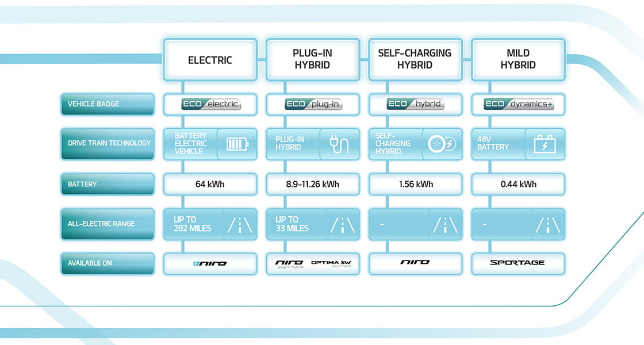Image resolution: width=644 pixels, height=345 pixels.
Task: Click the 48V battery lightning icon
Action: [545, 144]
